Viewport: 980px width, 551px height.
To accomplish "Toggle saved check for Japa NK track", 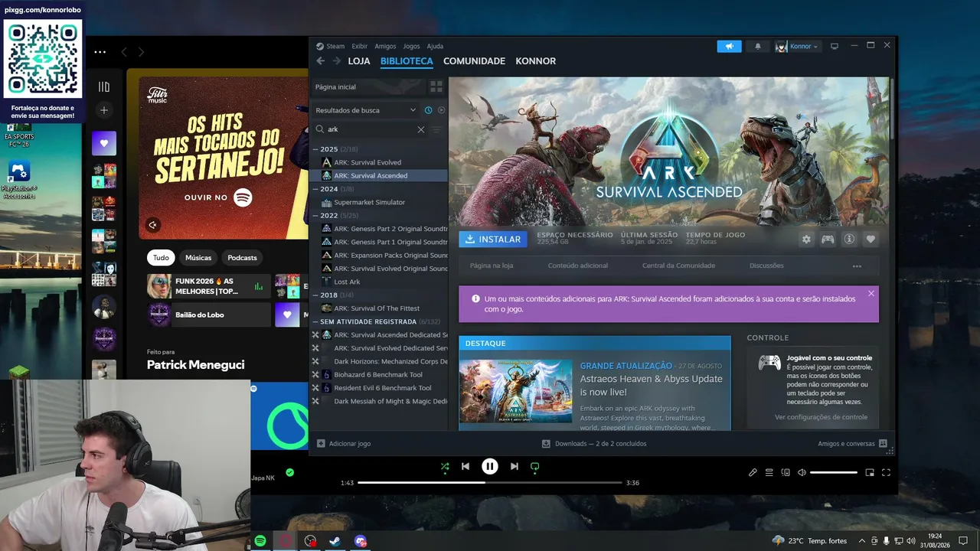I will (x=289, y=472).
